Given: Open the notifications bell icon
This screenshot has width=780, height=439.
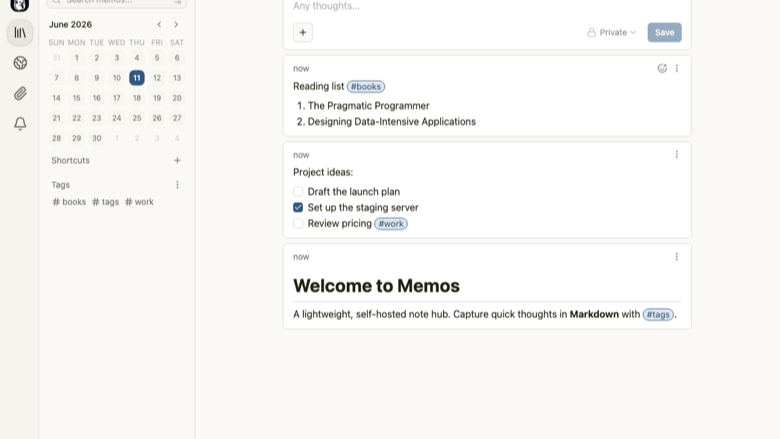Looking at the screenshot, I should pyautogui.click(x=20, y=123).
